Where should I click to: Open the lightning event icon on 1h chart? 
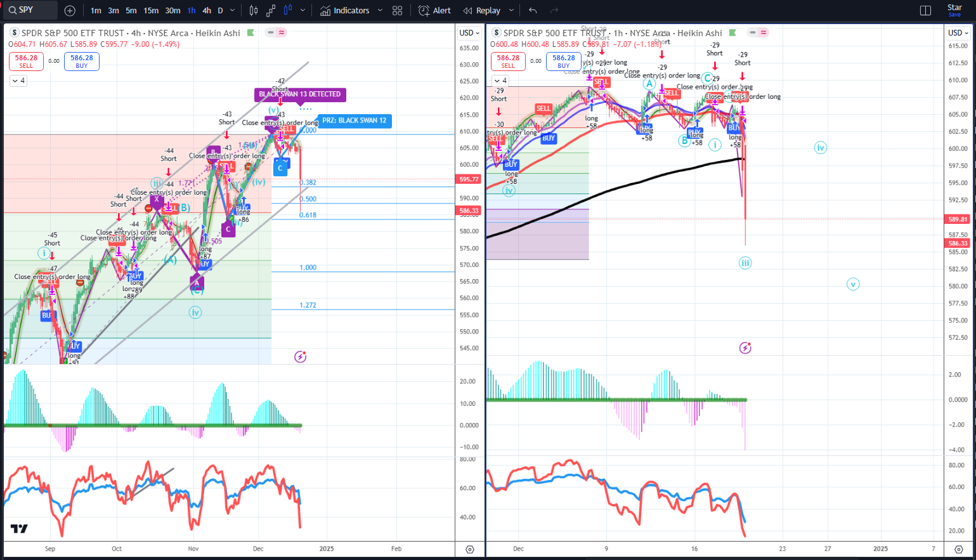click(x=745, y=348)
